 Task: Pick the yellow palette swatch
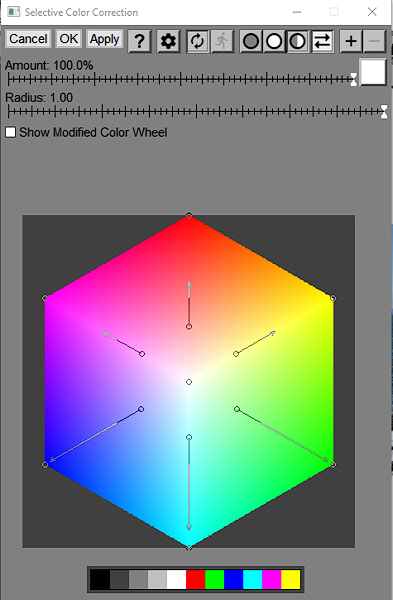tap(291, 579)
